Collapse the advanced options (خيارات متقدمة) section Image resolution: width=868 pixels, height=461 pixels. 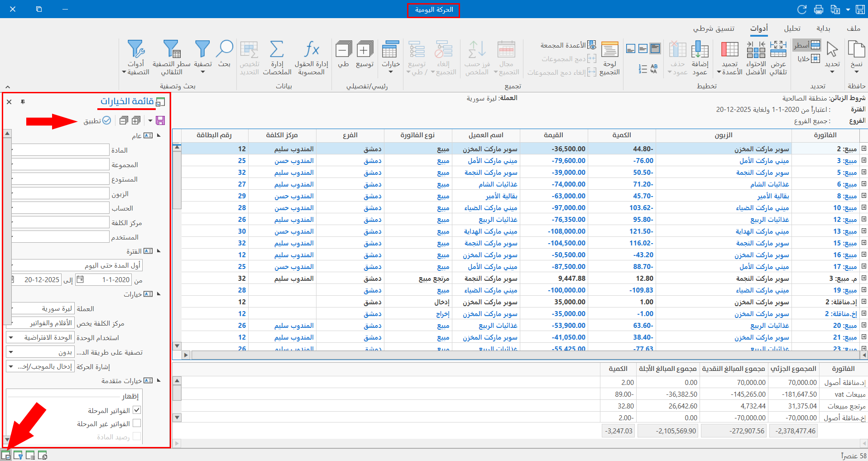pos(158,381)
